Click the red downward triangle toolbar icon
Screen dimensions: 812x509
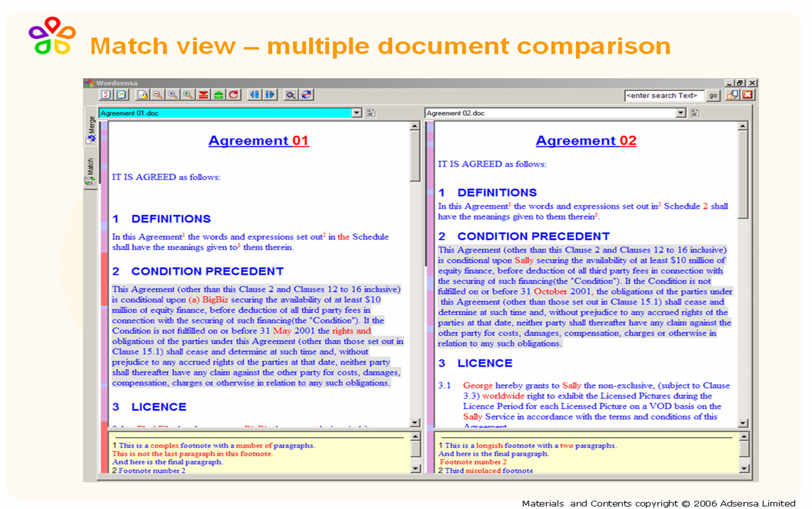204,95
